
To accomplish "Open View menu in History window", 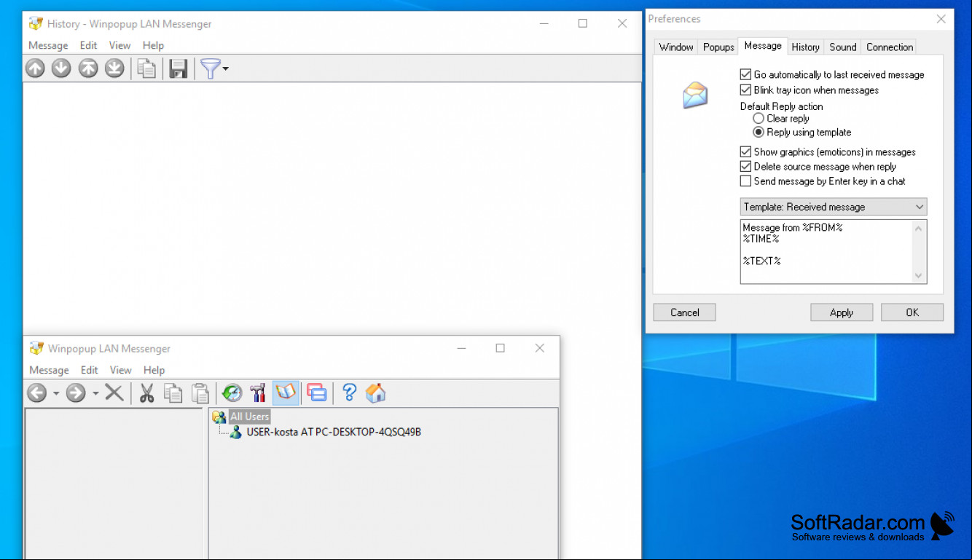I will click(x=120, y=45).
